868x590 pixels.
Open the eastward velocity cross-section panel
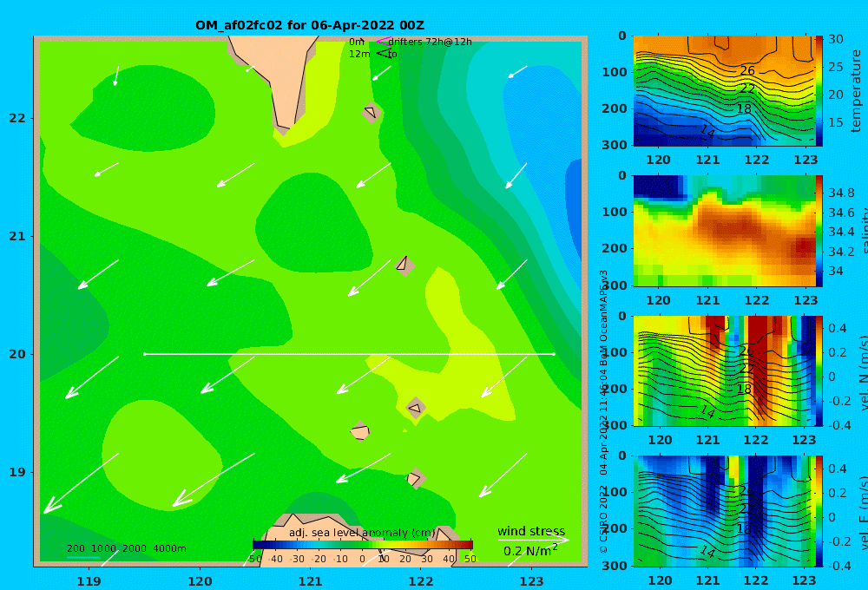pos(724,511)
